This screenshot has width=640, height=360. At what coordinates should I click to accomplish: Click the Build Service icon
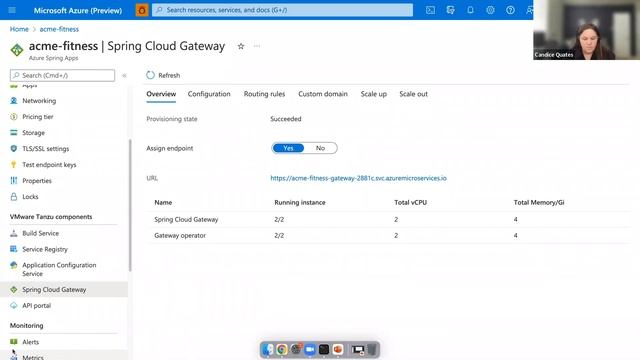[x=13, y=233]
